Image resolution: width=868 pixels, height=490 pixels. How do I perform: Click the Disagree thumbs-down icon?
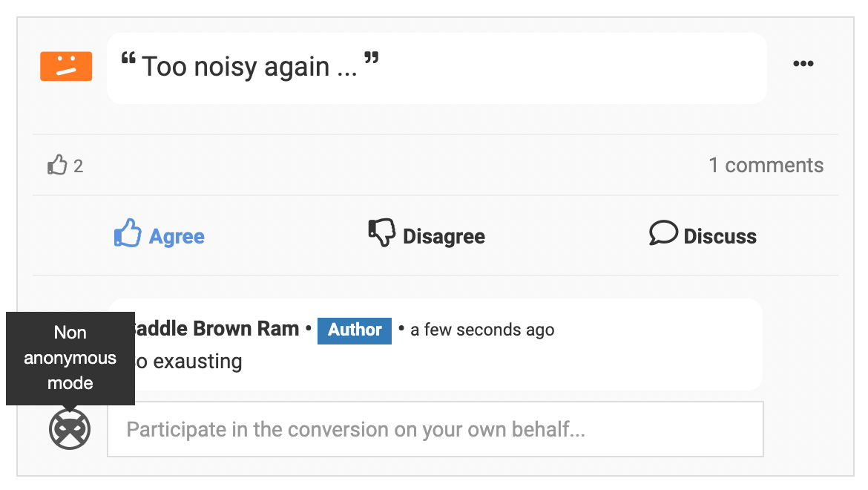tap(382, 233)
